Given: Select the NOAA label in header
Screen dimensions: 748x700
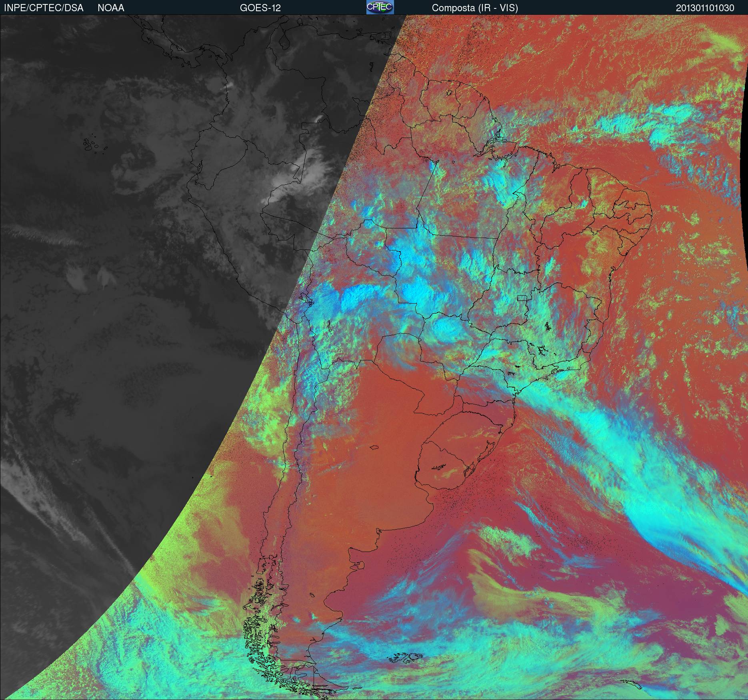Looking at the screenshot, I should click(x=111, y=8).
